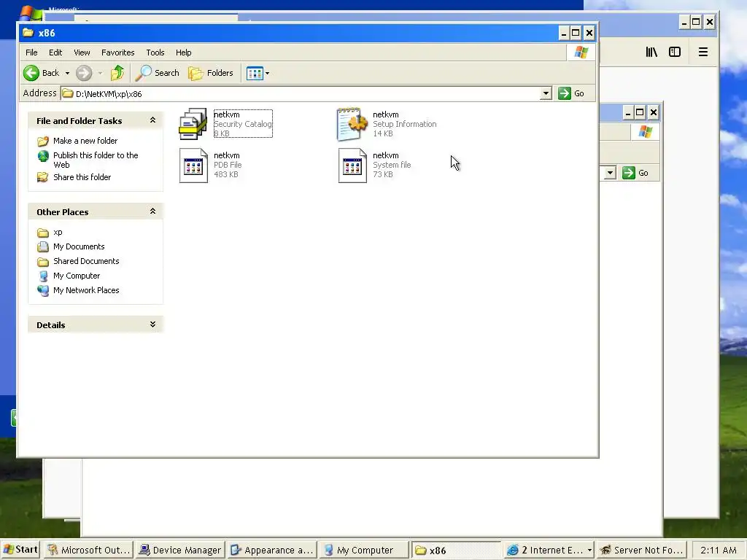Click the Publish to Web globe icon
The height and width of the screenshot is (560, 747).
click(43, 156)
